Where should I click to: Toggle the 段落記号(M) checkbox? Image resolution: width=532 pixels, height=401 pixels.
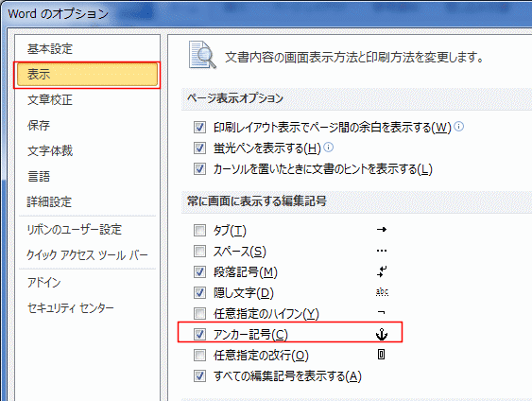(199, 271)
